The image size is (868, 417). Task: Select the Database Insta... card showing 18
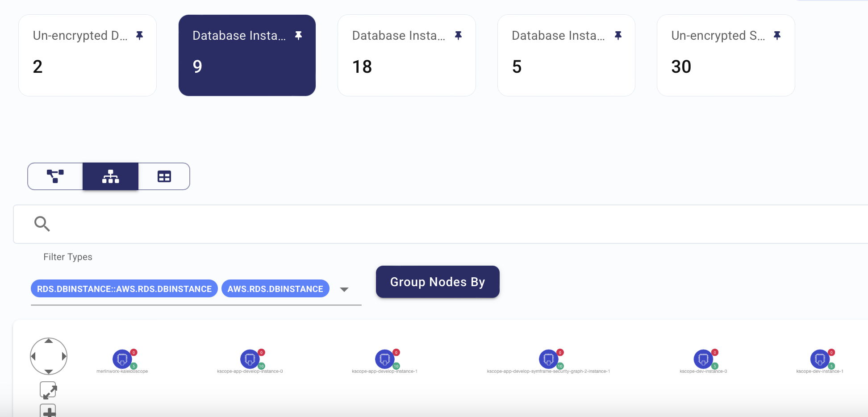(x=407, y=55)
